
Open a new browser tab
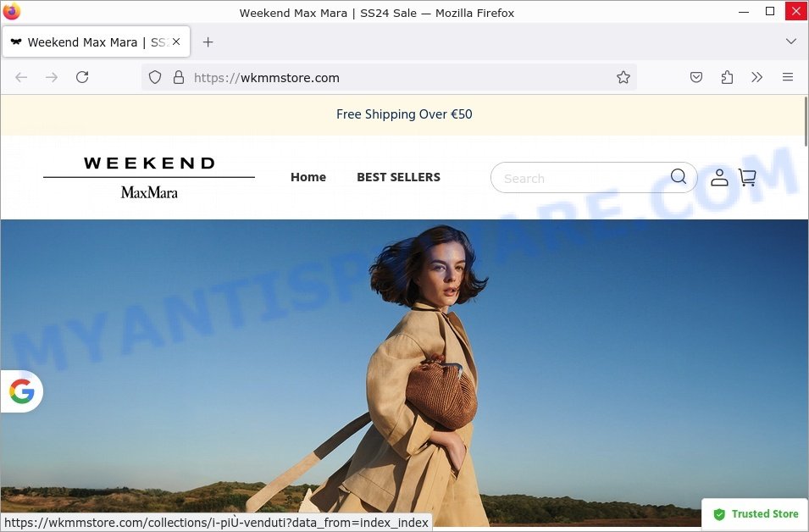tap(208, 42)
